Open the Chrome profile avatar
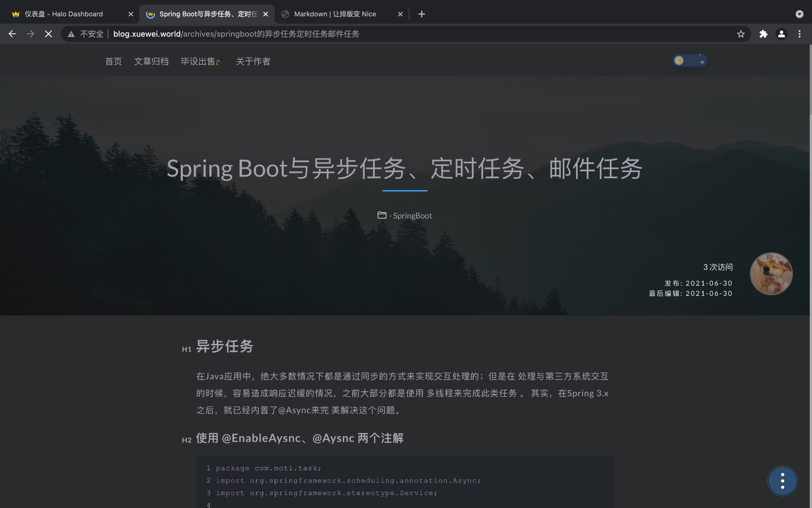Viewport: 812px width, 508px height. pyautogui.click(x=782, y=34)
